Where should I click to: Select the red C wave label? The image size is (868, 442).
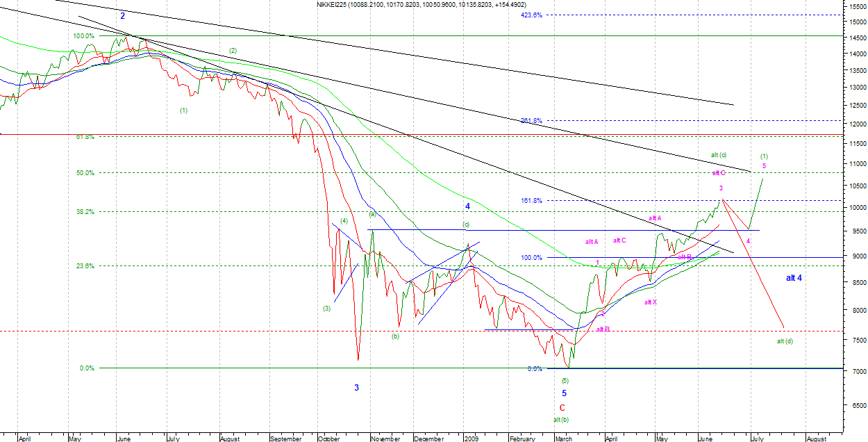click(x=562, y=407)
